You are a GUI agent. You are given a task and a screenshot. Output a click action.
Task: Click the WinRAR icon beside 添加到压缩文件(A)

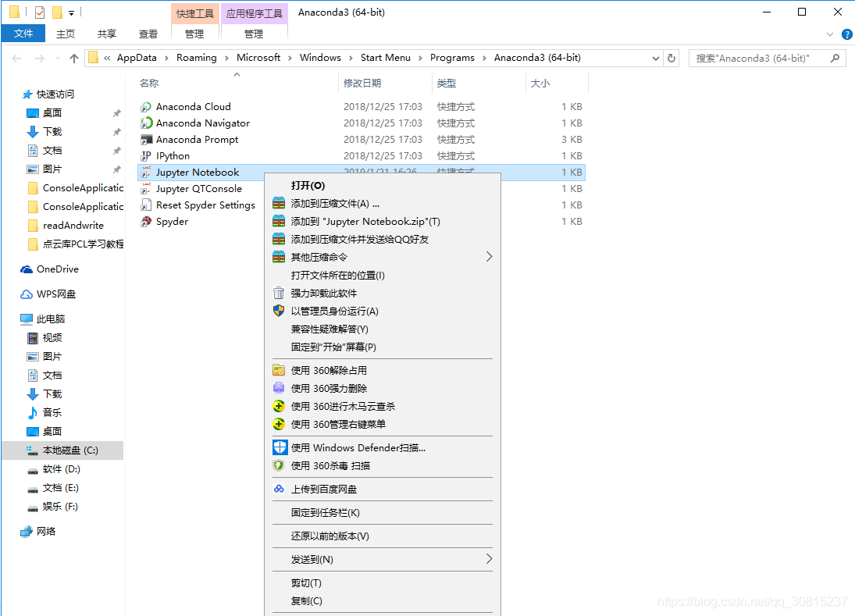pyautogui.click(x=279, y=203)
